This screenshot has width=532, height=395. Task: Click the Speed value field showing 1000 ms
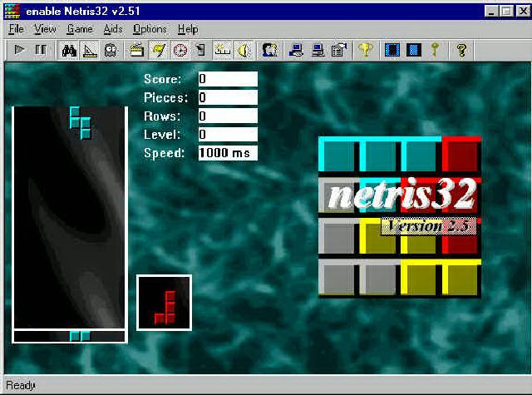coord(227,153)
